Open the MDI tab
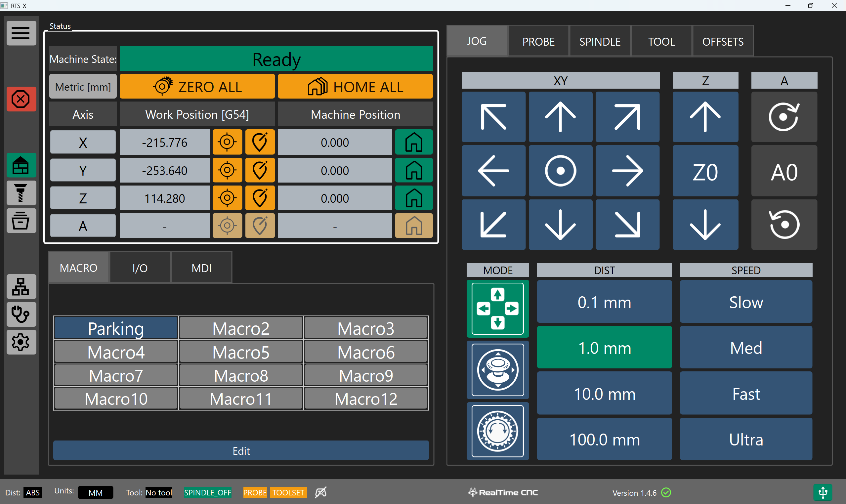 tap(201, 268)
